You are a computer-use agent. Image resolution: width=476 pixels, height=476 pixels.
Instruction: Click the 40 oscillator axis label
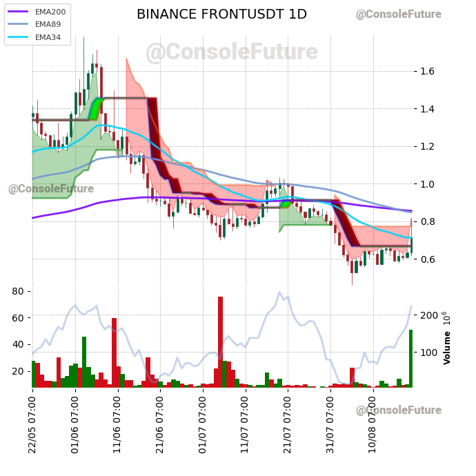click(18, 344)
